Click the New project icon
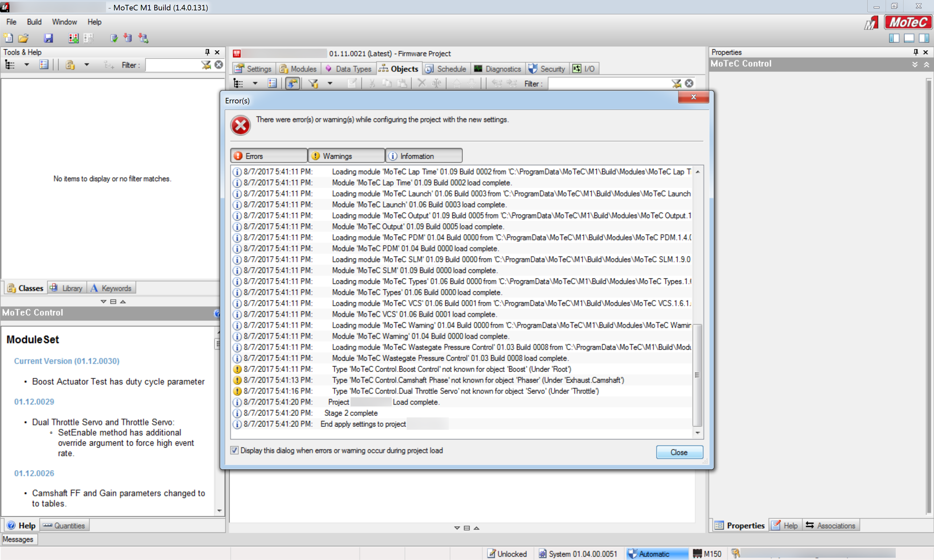934x560 pixels. (x=8, y=38)
